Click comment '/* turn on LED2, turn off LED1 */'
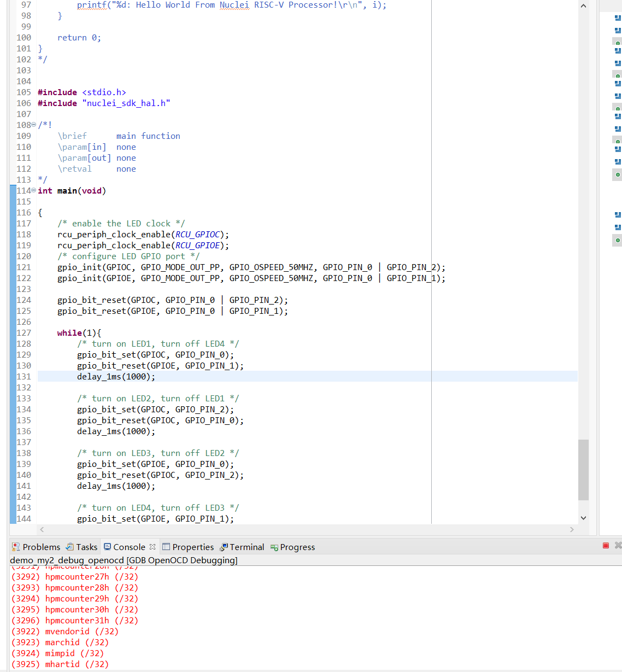622x672 pixels. click(x=158, y=398)
